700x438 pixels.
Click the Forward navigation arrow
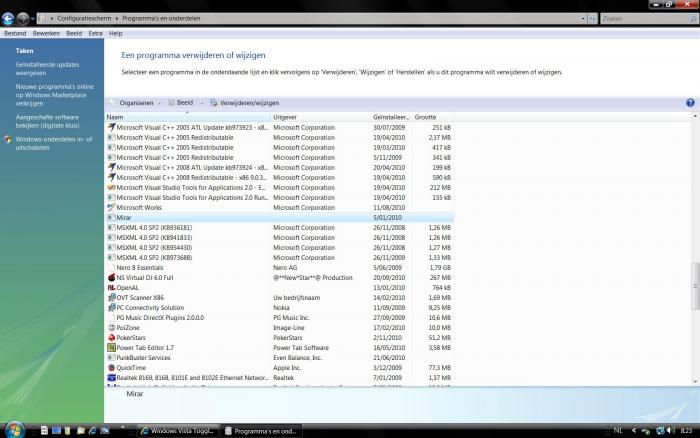tap(22, 18)
